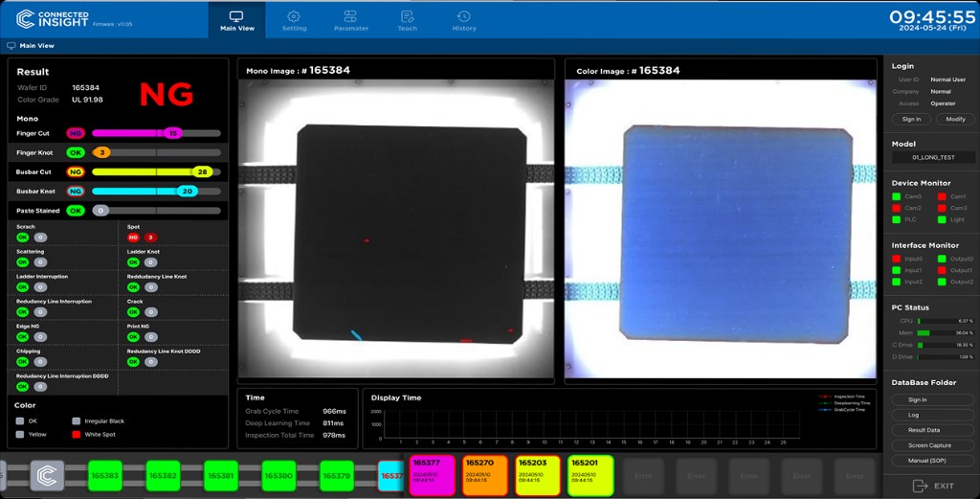Screen dimensions: 980x499
Task: Click the Input0 interface indicator
Action: tap(896, 259)
